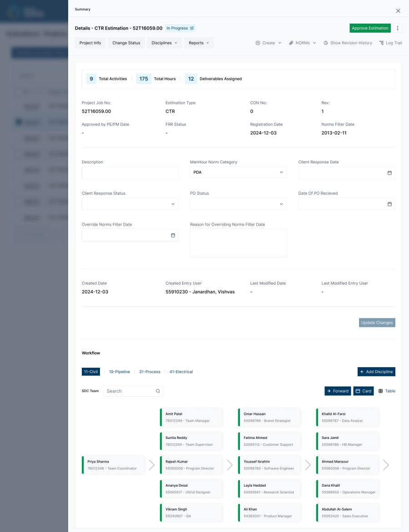Viewport: 409px width, 532px height.
Task: Open the Client Response Date calendar icon
Action: [389, 172]
